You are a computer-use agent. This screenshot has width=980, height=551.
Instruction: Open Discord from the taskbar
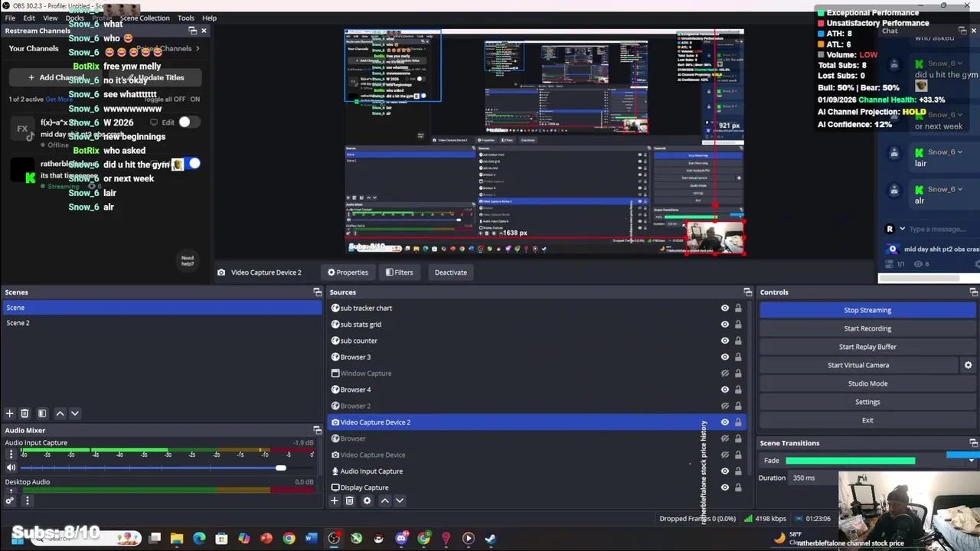(401, 539)
